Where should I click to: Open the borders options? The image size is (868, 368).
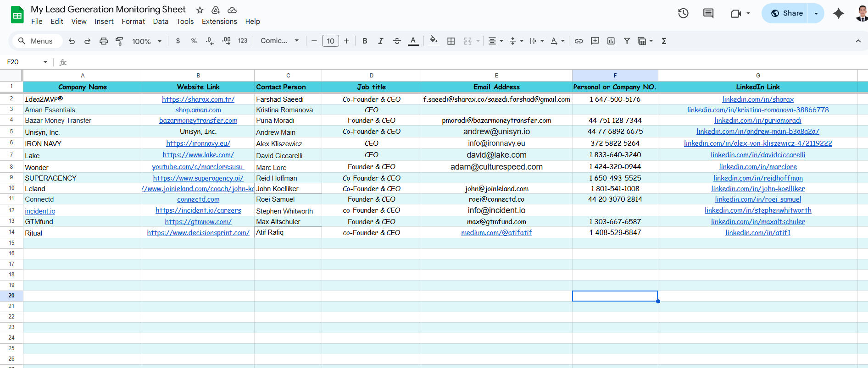pyautogui.click(x=451, y=41)
